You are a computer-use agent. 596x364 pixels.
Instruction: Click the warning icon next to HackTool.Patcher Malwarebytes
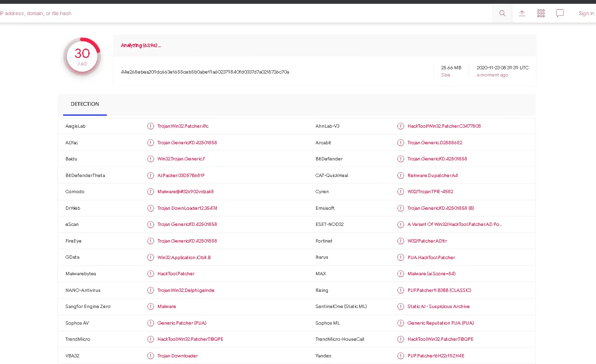150,274
